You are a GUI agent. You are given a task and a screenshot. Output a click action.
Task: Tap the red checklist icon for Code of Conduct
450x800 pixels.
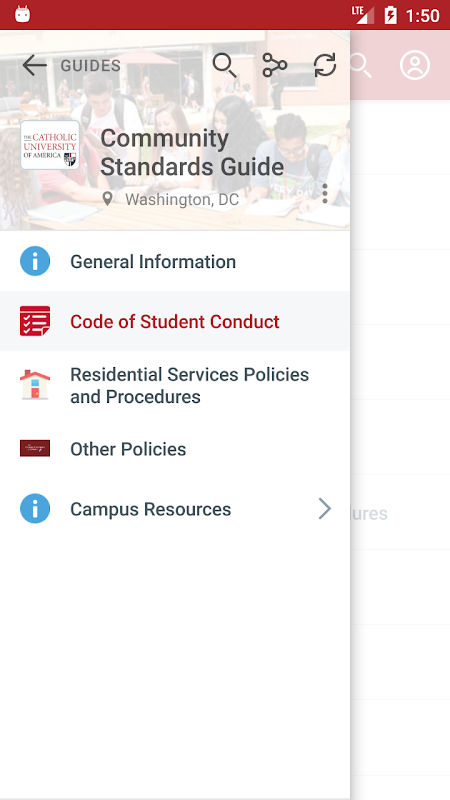coord(35,321)
